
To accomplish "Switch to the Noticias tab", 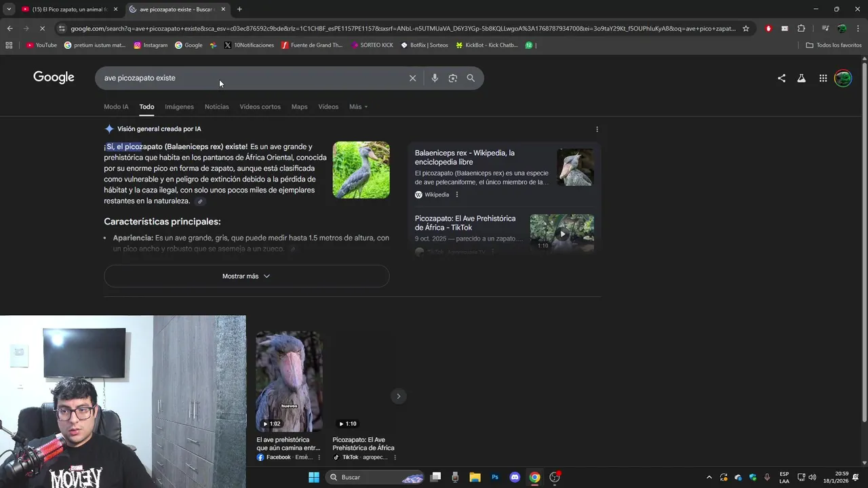I will (217, 106).
